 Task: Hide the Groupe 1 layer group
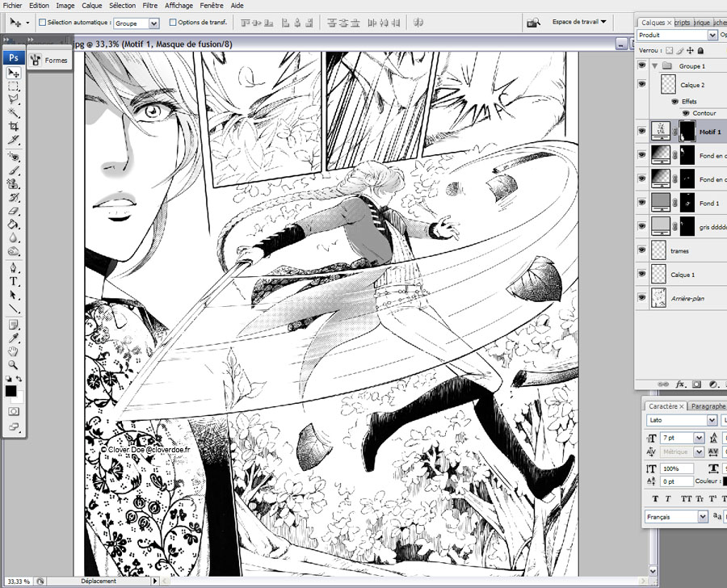(641, 65)
